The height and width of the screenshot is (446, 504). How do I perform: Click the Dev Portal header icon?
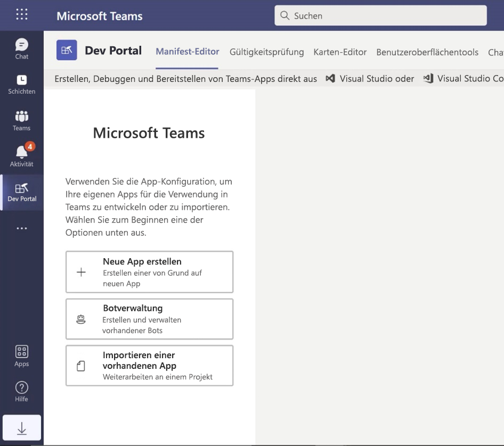(x=66, y=50)
